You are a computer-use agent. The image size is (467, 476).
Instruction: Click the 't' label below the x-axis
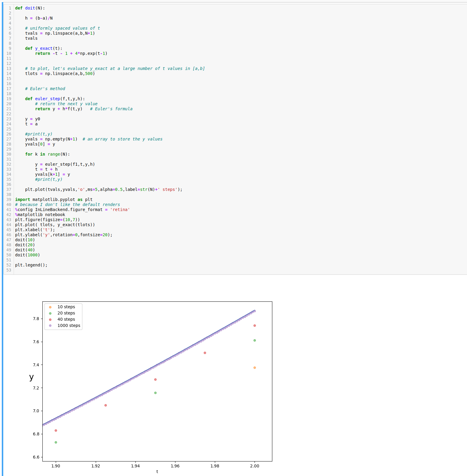[157, 472]
